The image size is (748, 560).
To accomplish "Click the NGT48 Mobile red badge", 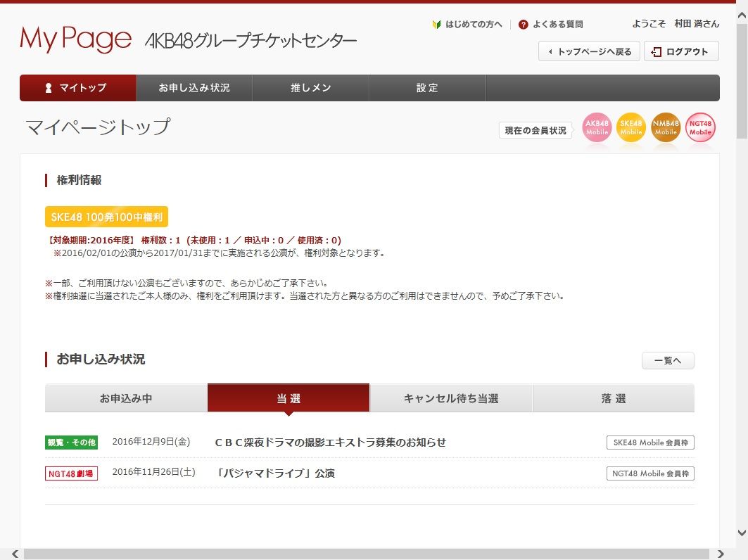I will [700, 127].
